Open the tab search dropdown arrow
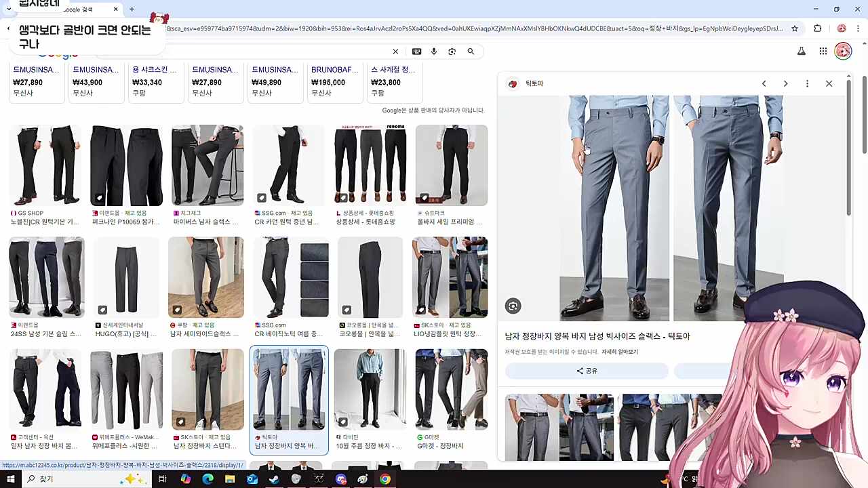 (8, 9)
